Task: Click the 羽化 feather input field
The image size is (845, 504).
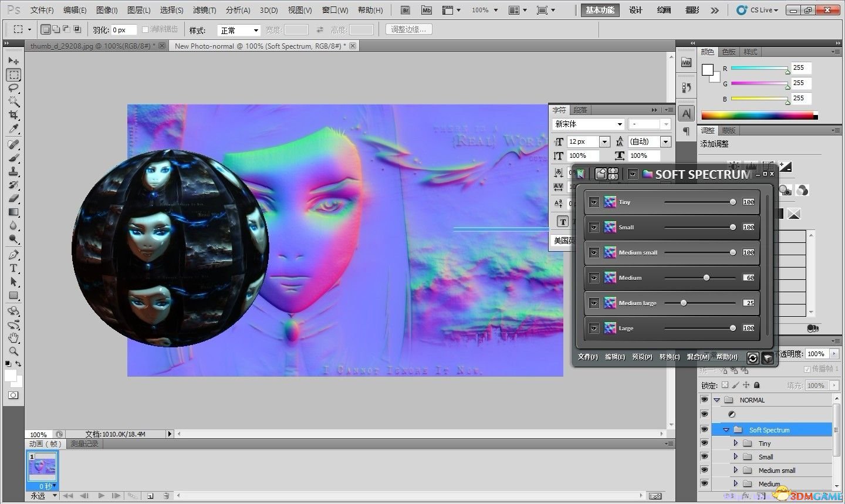Action: 123,30
